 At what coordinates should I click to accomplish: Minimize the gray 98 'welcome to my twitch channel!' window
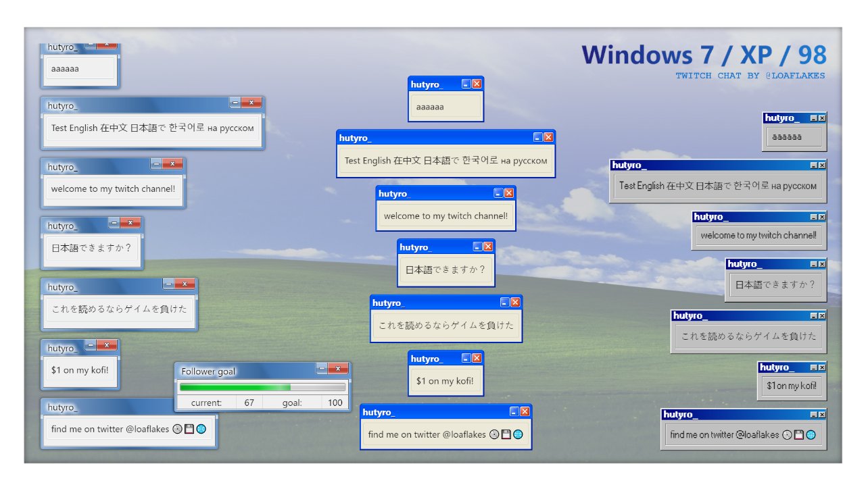point(814,217)
